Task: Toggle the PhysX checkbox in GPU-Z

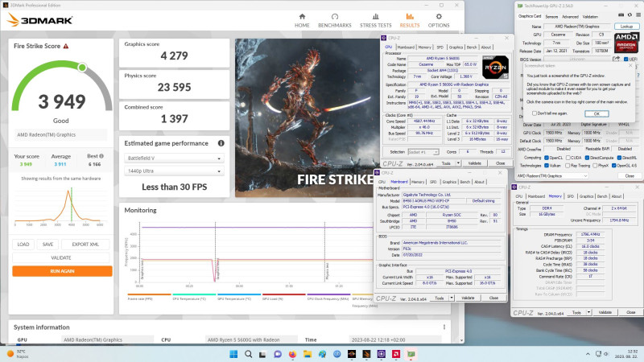Action: point(595,166)
